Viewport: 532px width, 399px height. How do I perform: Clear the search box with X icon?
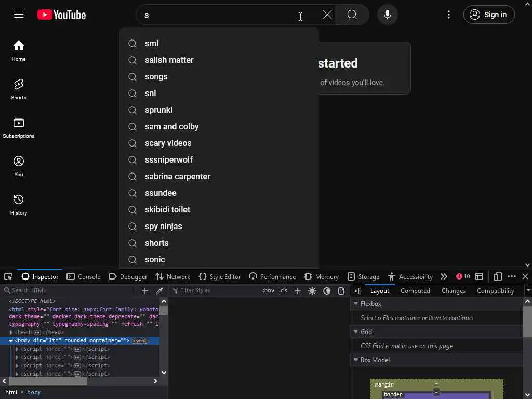pos(327,15)
